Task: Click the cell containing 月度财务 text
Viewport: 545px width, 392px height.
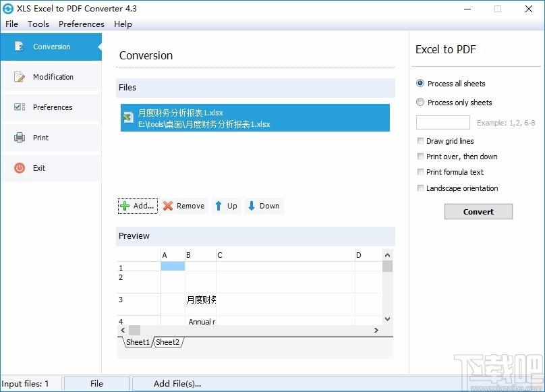Action: point(200,304)
